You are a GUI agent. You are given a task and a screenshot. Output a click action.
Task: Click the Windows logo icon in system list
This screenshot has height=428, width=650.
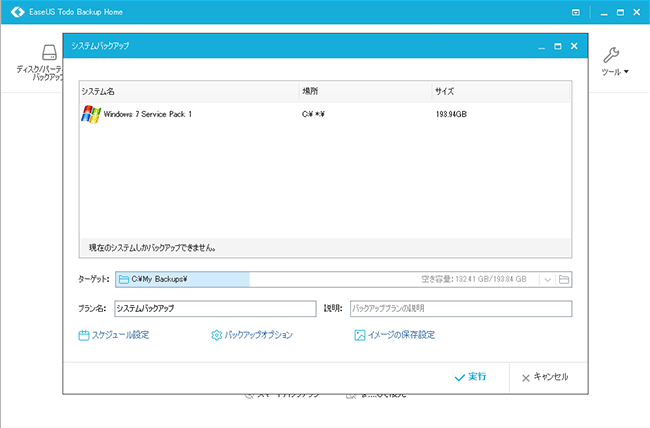91,114
